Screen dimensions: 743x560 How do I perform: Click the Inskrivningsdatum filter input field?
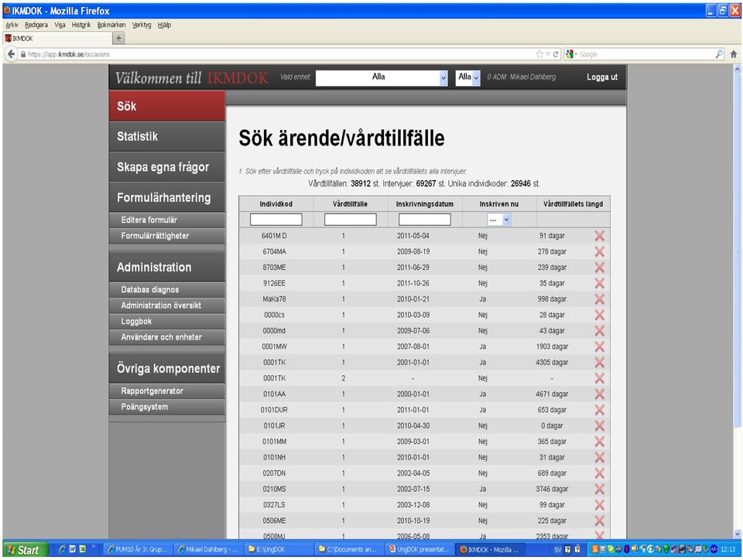pos(425,220)
